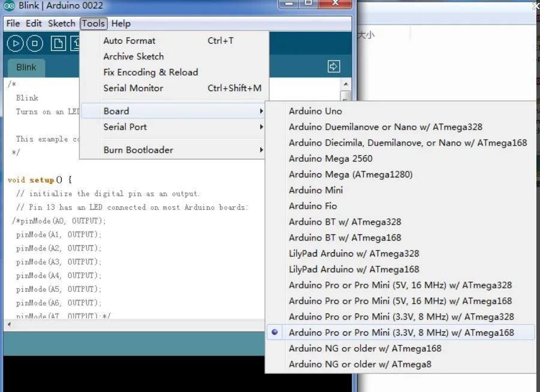This screenshot has width=540, height=392.
Task: Select Arduino Fio board
Action: coord(402,206)
